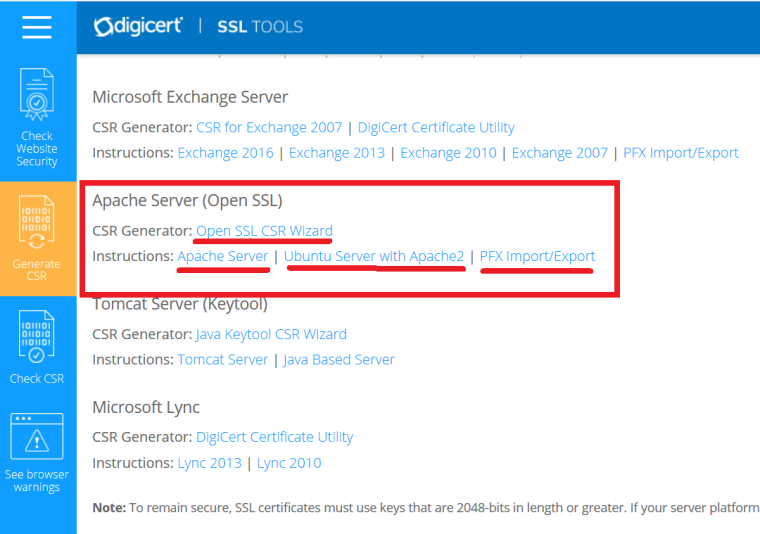Click the Microsoft Lync heading

coord(146,408)
